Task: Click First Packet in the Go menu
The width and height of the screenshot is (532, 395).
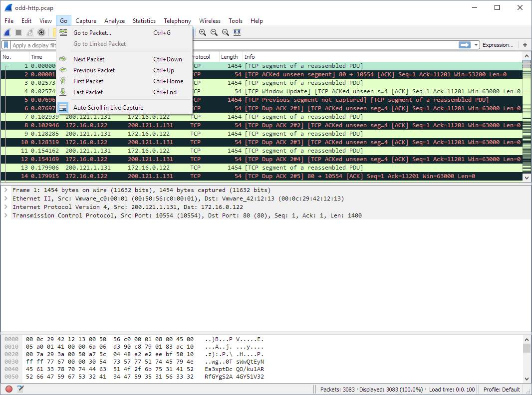Action: point(88,81)
